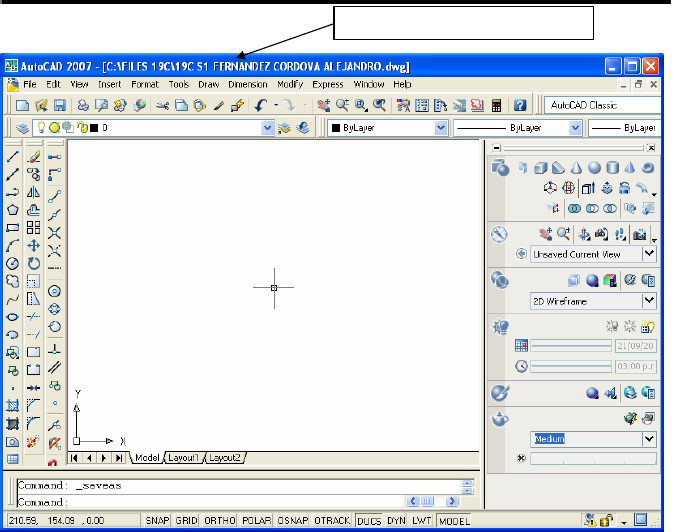The height and width of the screenshot is (532, 673).
Task: Click the Cone solid icon in dashboard
Action: pos(576,167)
